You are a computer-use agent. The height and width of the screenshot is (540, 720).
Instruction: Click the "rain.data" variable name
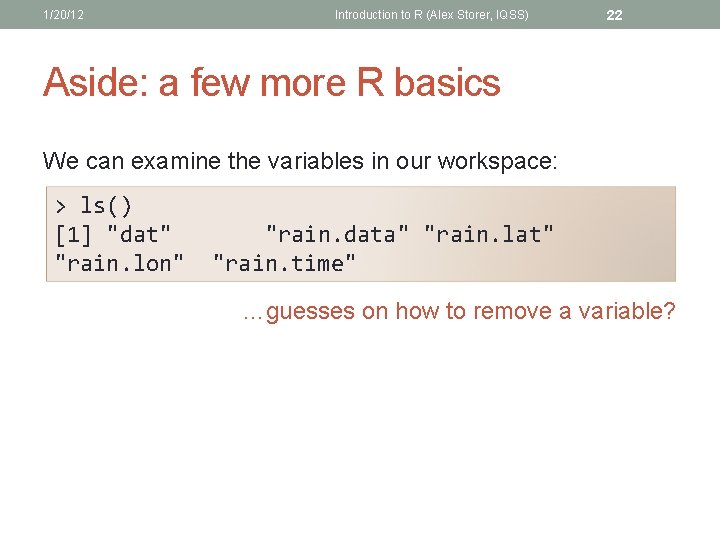pos(337,234)
